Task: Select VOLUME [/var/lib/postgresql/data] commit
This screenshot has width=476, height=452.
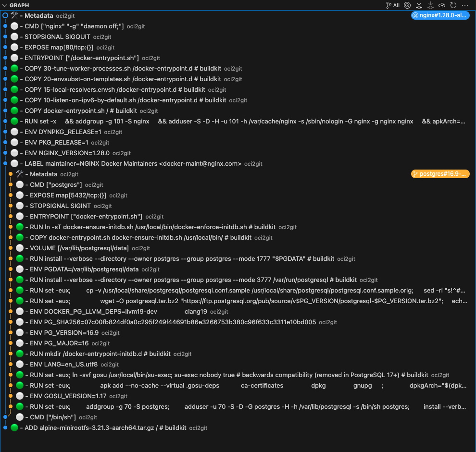Action: point(238,248)
